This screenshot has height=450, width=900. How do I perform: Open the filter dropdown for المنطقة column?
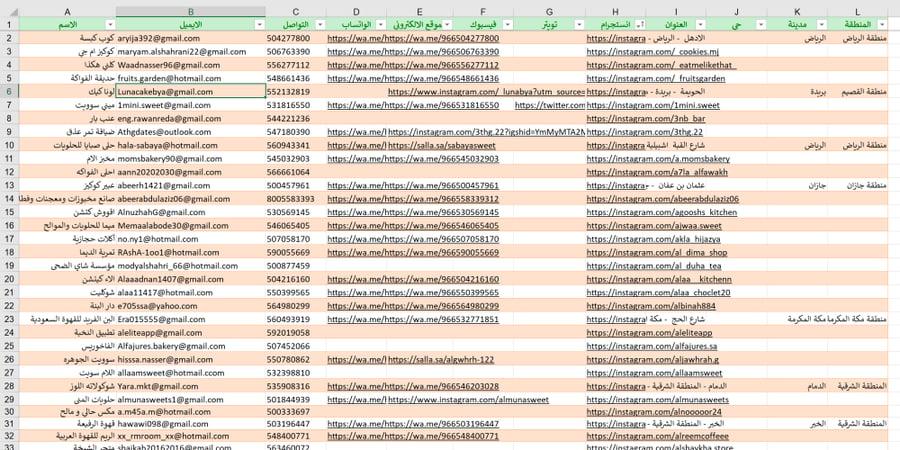[882, 24]
